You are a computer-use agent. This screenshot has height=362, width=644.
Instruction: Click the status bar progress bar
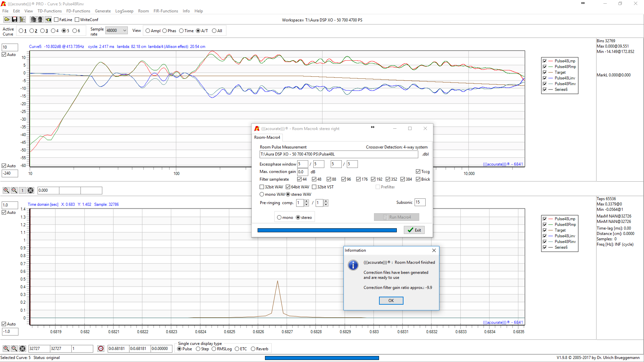pos(322,358)
